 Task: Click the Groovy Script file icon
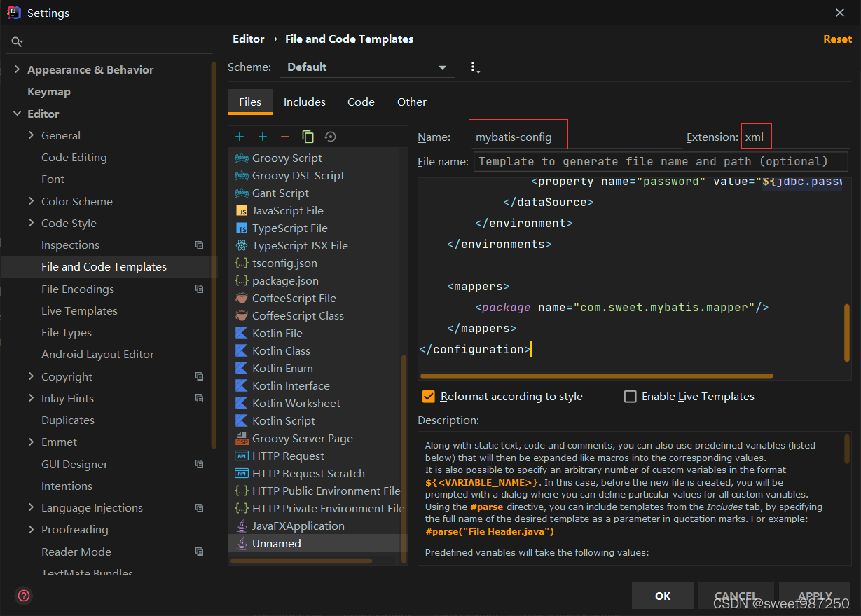(x=242, y=158)
